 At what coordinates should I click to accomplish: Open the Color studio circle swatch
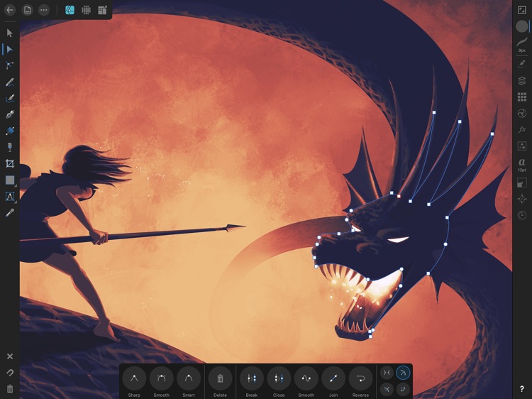coord(521,26)
